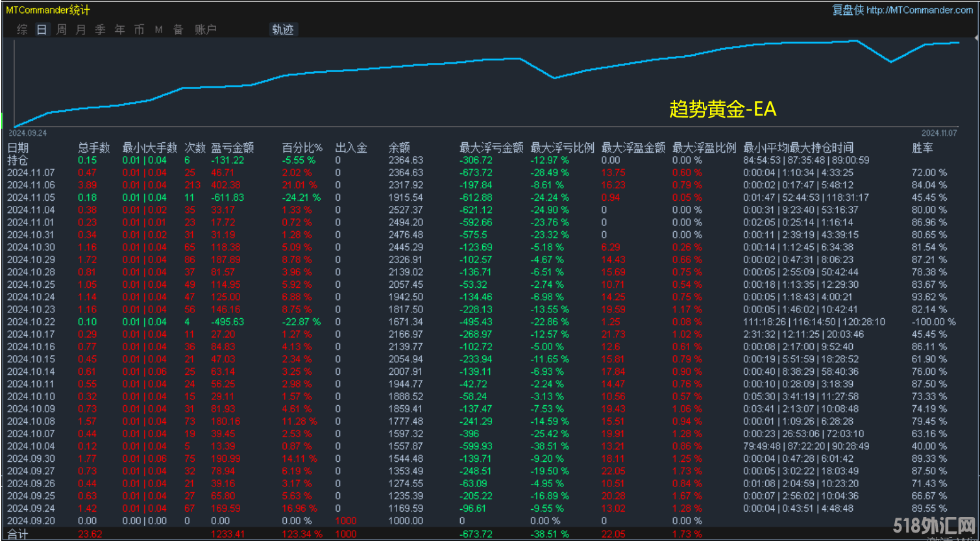980x541 pixels.
Task: Click the 盈亏金额 column header
Action: [232, 148]
